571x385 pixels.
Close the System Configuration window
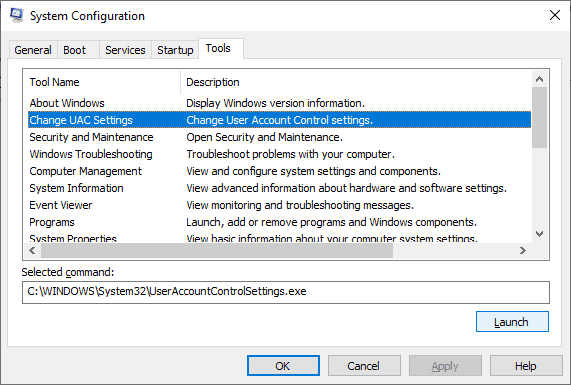coord(555,15)
